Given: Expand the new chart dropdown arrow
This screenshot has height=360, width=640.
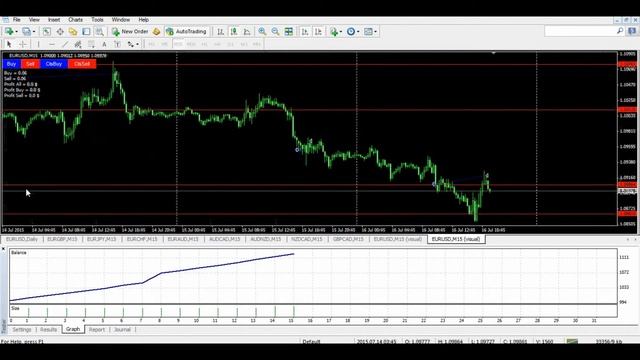Looking at the screenshot, I should coord(16,31).
